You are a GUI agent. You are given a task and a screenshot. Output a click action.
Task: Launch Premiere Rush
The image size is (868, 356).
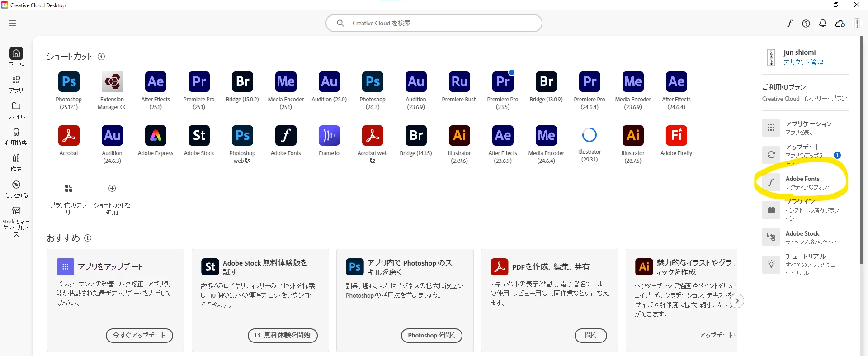[x=459, y=82]
